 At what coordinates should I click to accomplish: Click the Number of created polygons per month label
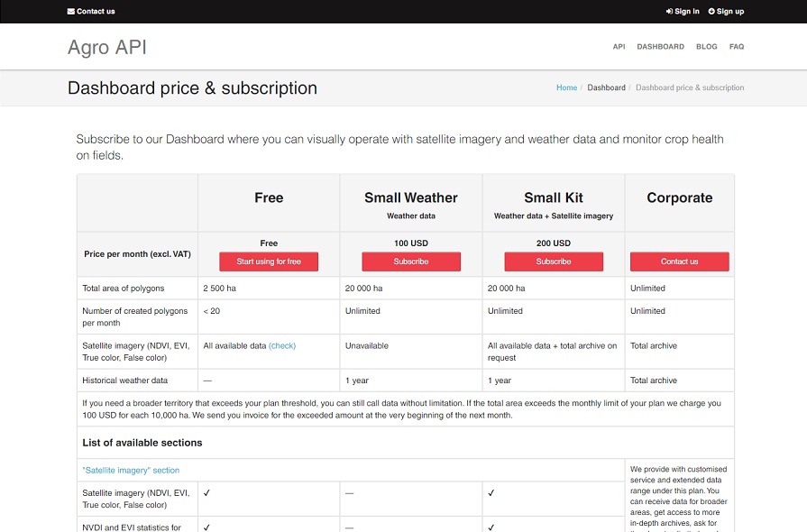coord(135,316)
